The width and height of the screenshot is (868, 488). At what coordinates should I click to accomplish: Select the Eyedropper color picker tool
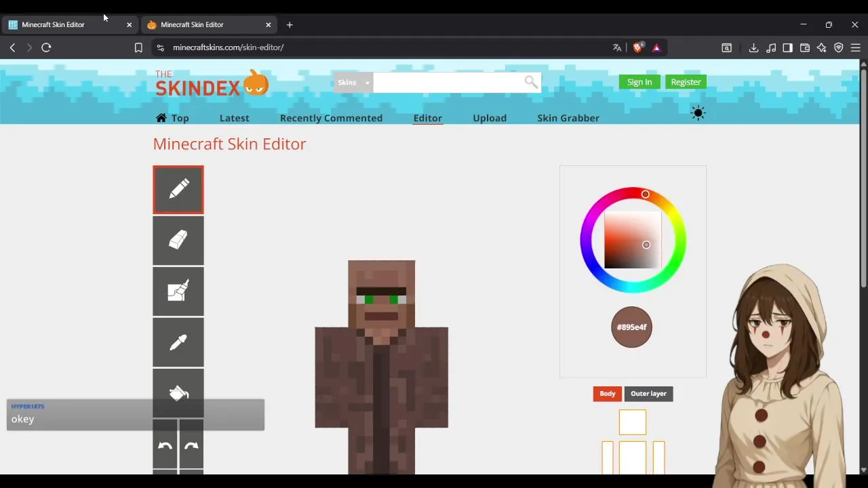(x=178, y=342)
